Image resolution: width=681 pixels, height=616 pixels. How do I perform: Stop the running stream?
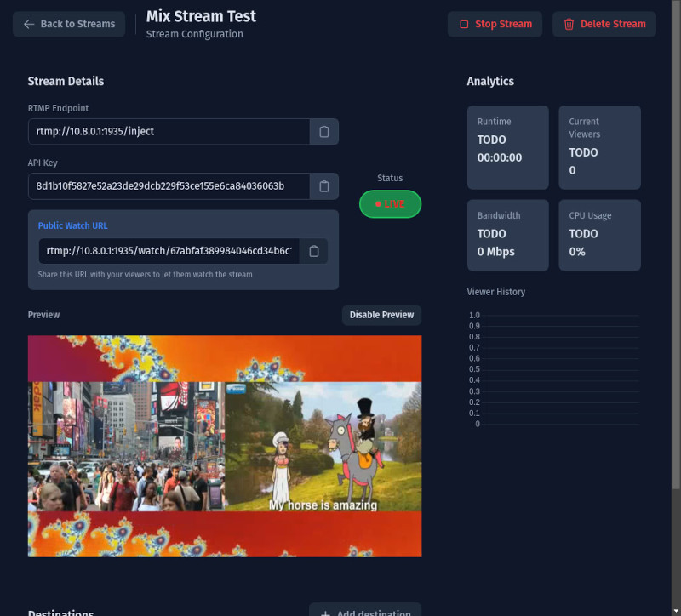495,24
